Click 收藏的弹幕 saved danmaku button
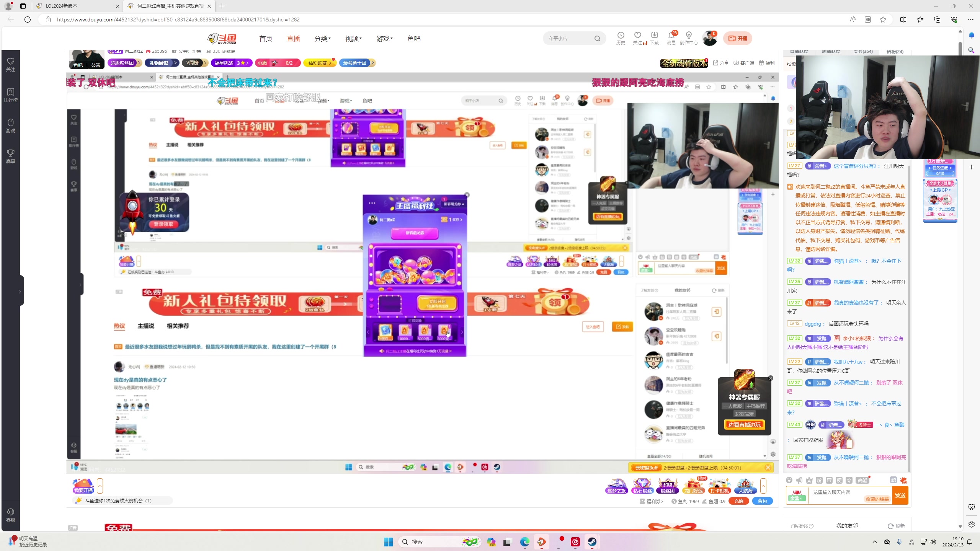This screenshot has height=551, width=980. coord(877,499)
